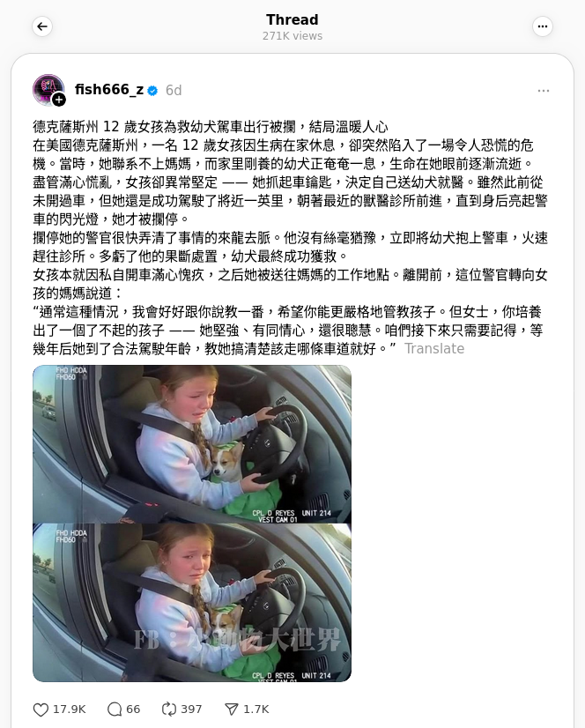Click the 271K views label
Viewport: 585px width, 728px height.
[292, 36]
